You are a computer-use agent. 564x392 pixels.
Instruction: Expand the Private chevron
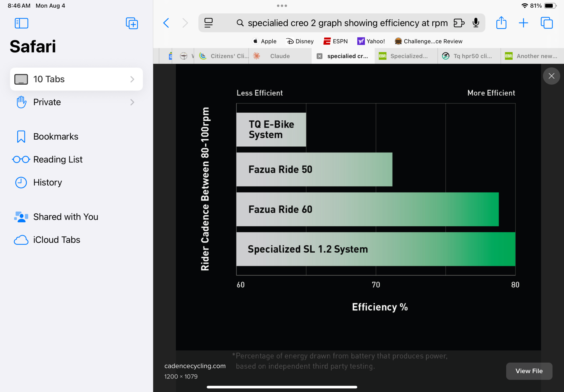point(132,102)
